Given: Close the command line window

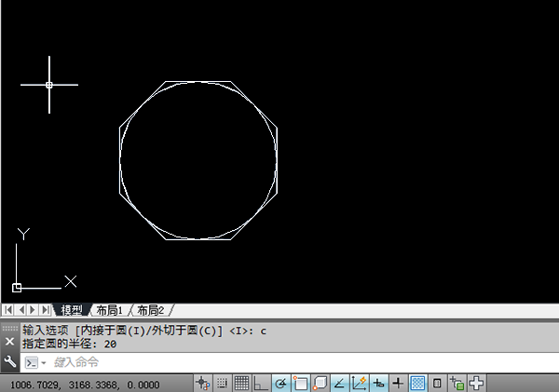Looking at the screenshot, I should coord(9,342).
